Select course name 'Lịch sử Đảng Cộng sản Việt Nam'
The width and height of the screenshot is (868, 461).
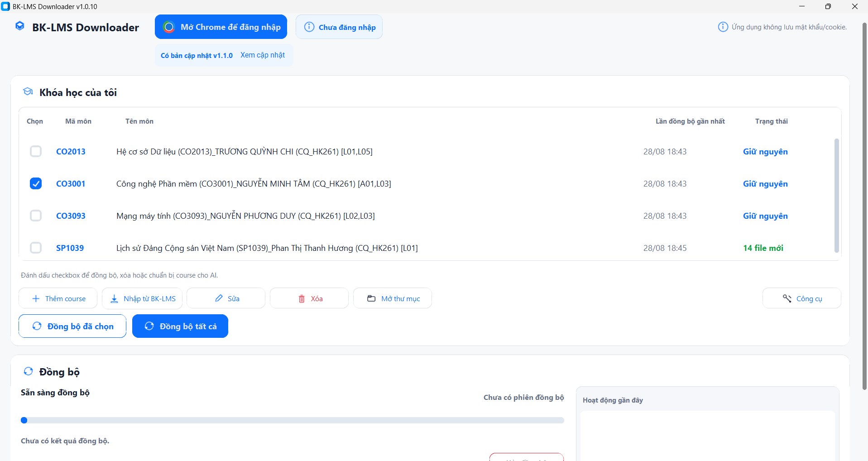click(267, 248)
